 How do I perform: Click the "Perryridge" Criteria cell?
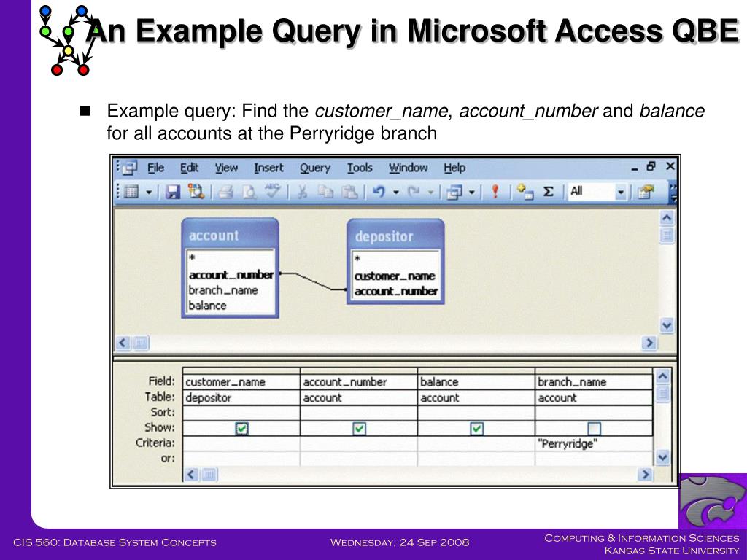(594, 444)
